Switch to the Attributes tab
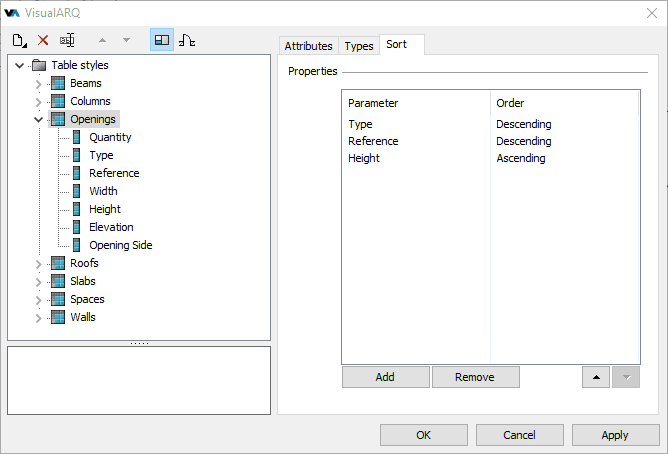 (x=308, y=46)
